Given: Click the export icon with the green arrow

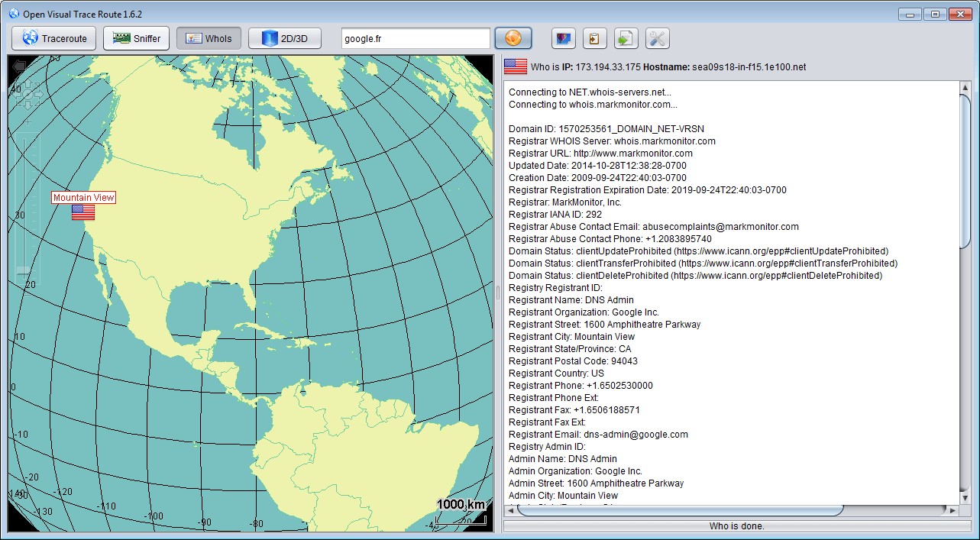Looking at the screenshot, I should (626, 38).
